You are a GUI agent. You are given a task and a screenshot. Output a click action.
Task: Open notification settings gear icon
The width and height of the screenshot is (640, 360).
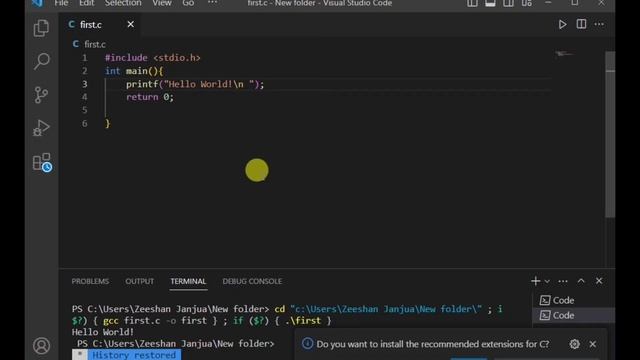click(575, 344)
